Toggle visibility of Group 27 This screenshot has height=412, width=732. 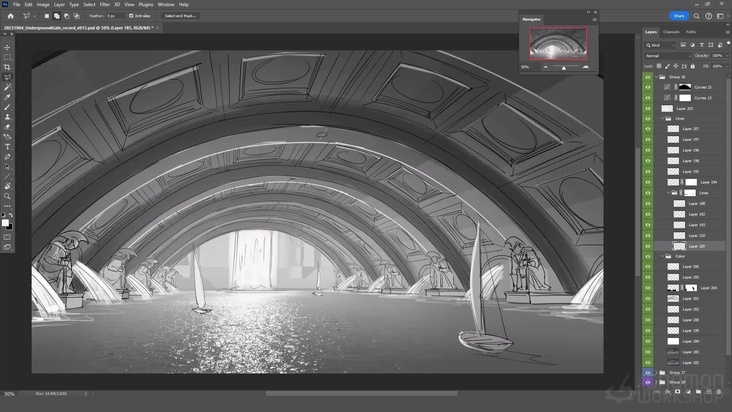coord(648,372)
